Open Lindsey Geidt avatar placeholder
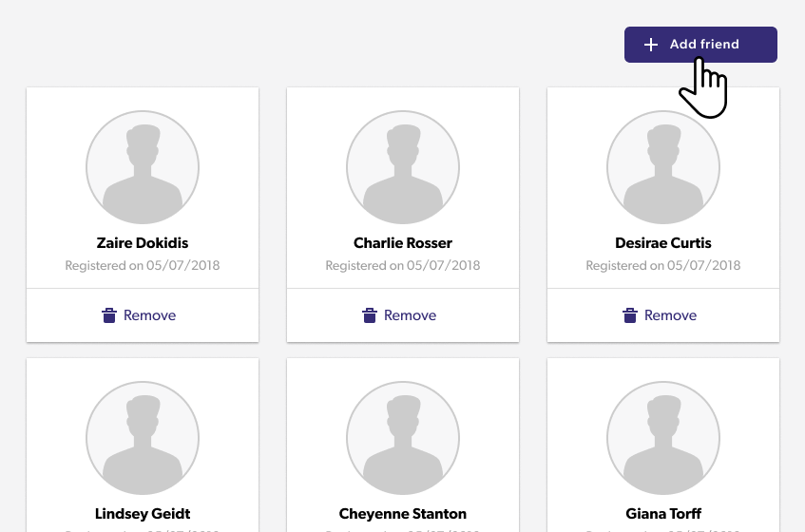Image resolution: width=805 pixels, height=532 pixels. (143, 438)
